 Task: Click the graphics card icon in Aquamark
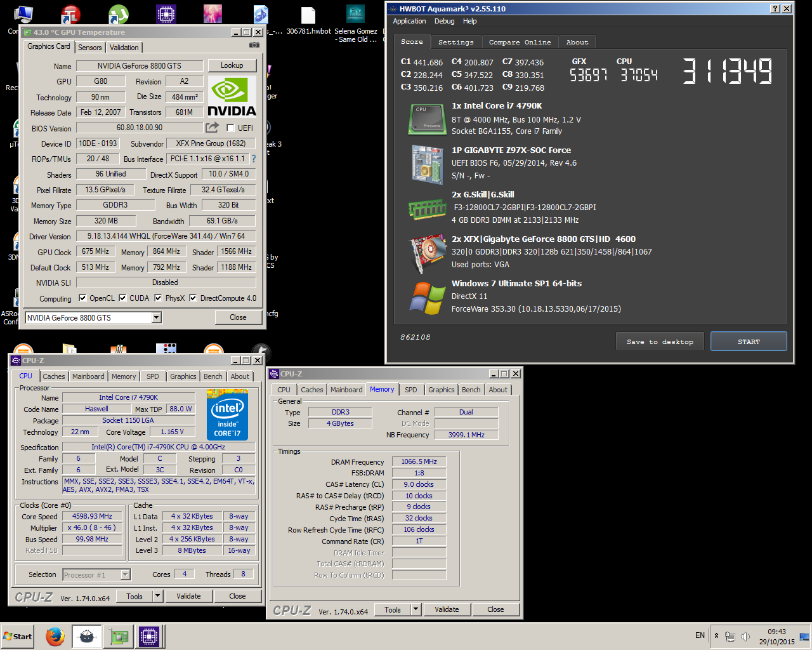pos(428,253)
